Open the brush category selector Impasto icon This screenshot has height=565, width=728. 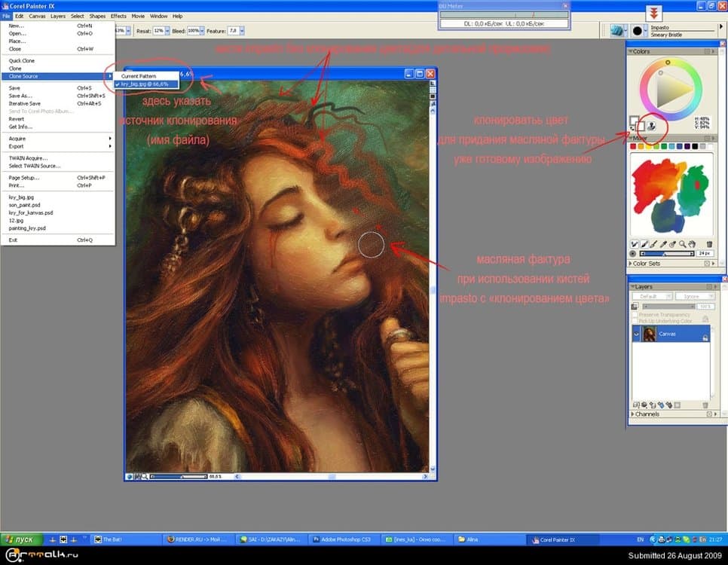tap(618, 31)
